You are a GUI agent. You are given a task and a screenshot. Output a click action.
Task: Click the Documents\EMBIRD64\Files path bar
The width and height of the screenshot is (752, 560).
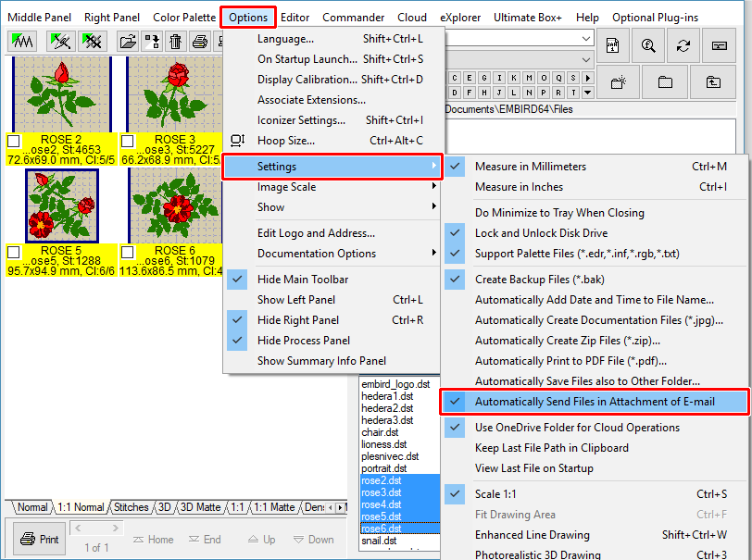click(x=590, y=109)
